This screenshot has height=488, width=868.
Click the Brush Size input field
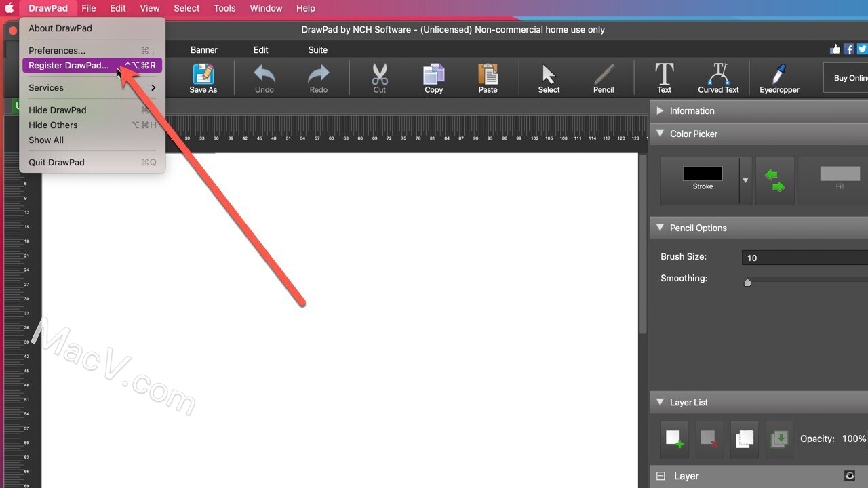805,258
